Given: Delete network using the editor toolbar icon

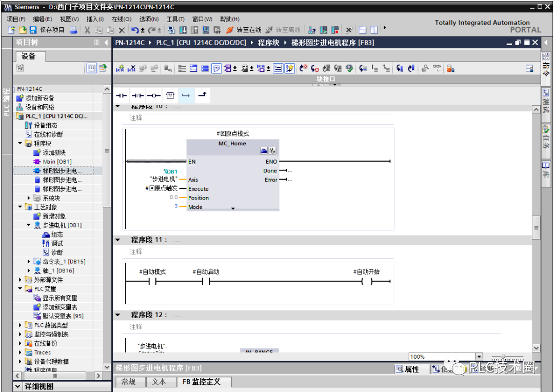Looking at the screenshot, I should pos(131,68).
